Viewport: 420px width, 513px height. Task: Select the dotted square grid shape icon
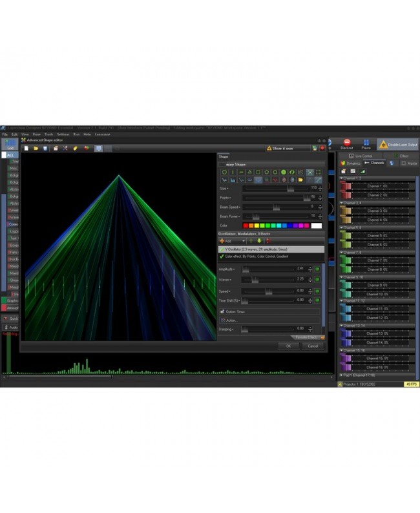click(319, 172)
